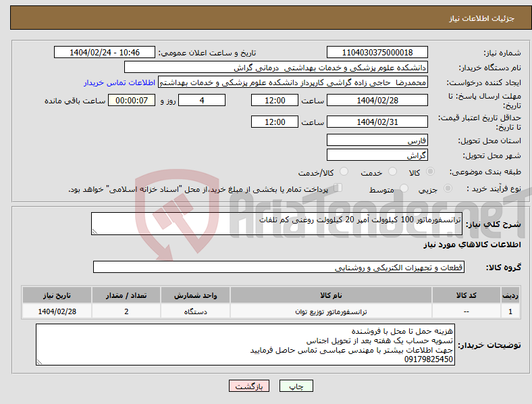Click the announcement date field 1404/02/24 - 10:46
This screenshot has width=532, height=404.
(x=105, y=53)
